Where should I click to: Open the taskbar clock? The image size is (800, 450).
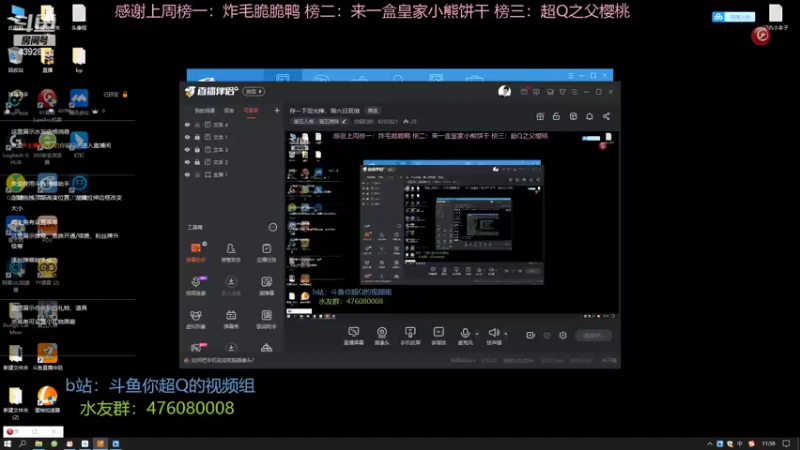click(x=768, y=444)
